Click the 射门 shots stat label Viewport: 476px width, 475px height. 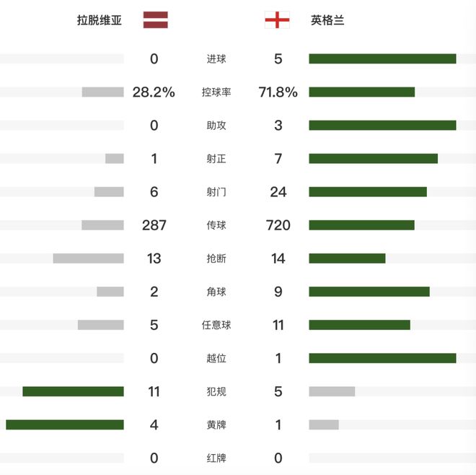tap(216, 192)
